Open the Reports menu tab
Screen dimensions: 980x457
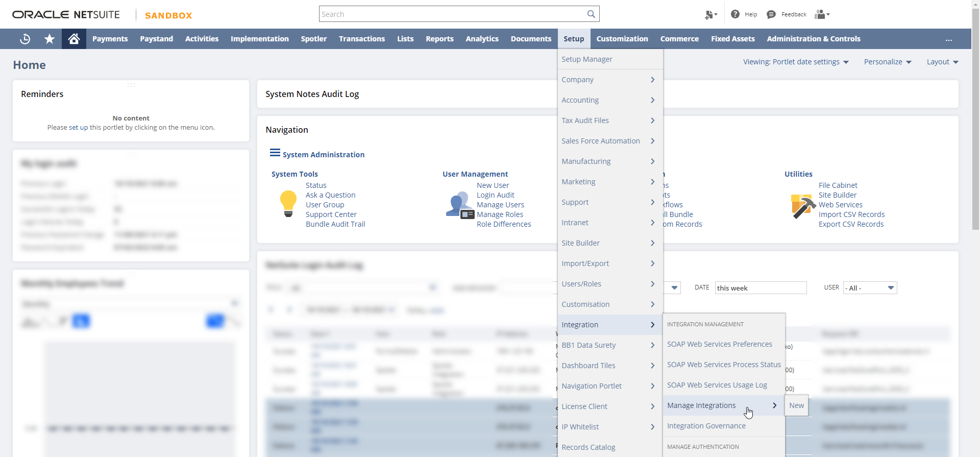[439, 39]
